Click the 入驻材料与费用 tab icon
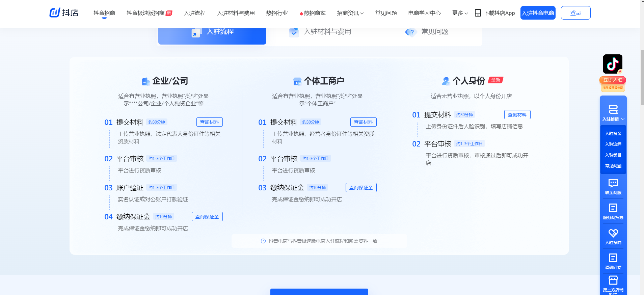Screen dimensions: 644x295 coord(294,32)
